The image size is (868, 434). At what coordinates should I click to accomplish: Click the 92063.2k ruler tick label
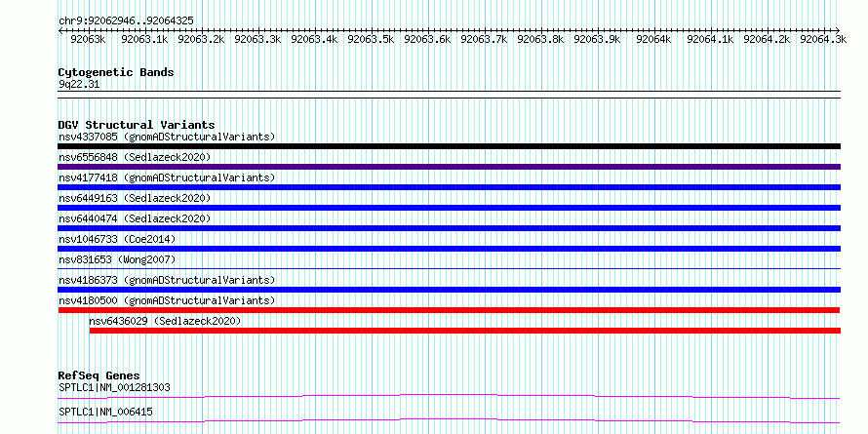click(x=202, y=40)
